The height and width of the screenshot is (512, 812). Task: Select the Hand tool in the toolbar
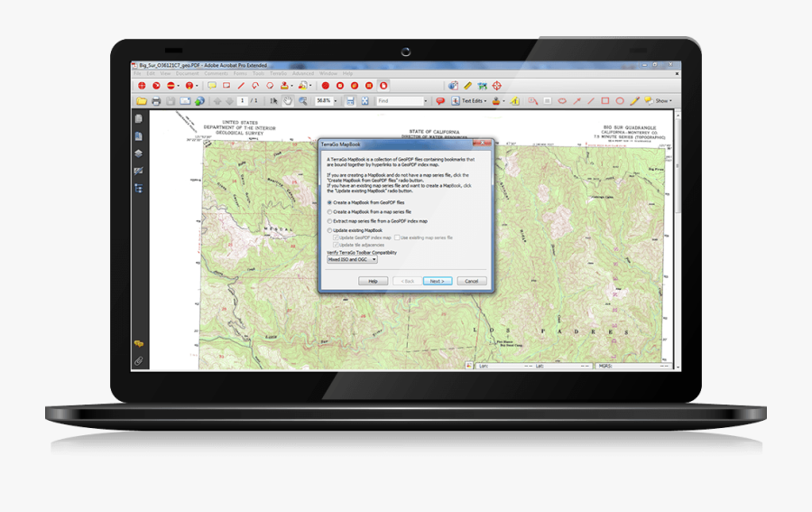tap(288, 101)
